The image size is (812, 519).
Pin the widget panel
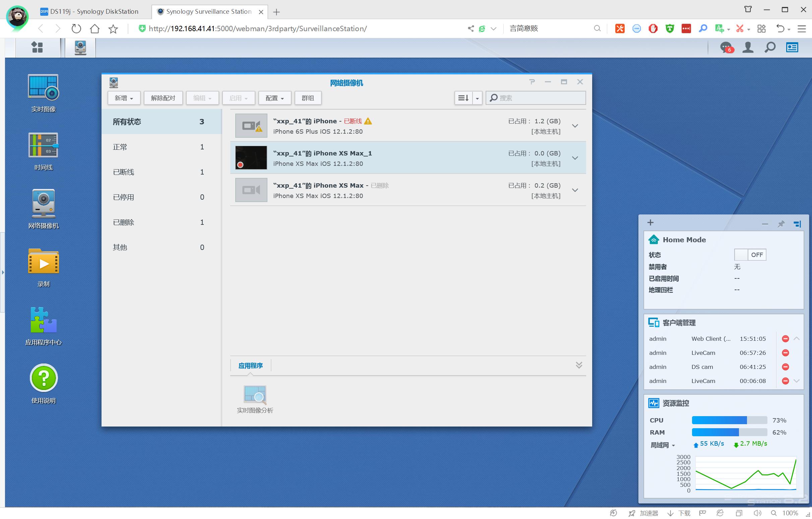point(781,224)
